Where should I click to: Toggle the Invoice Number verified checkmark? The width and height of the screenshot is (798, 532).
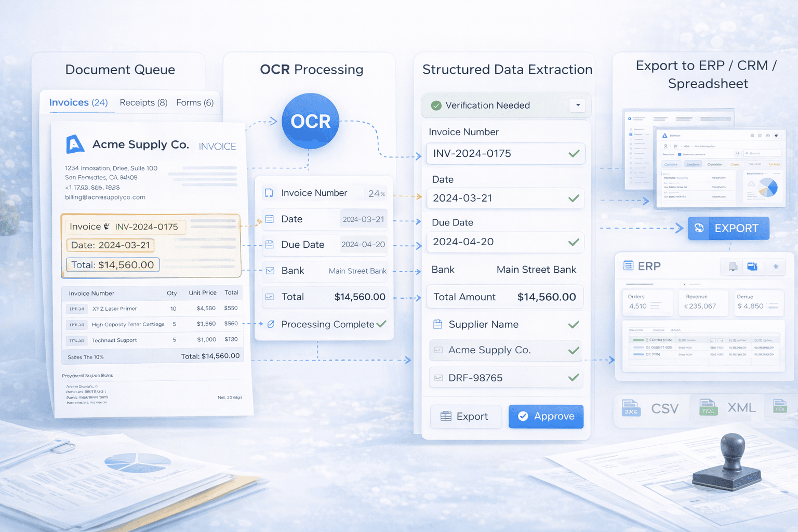click(574, 154)
